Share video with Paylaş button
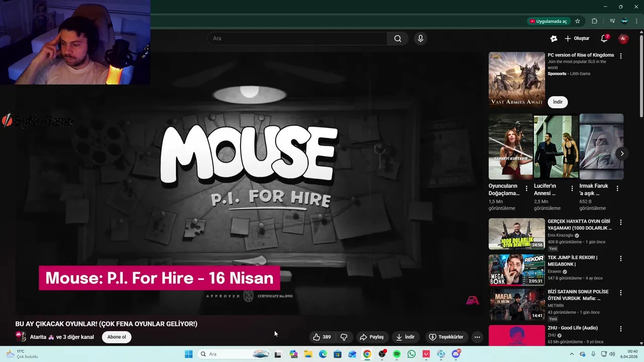 pyautogui.click(x=372, y=337)
